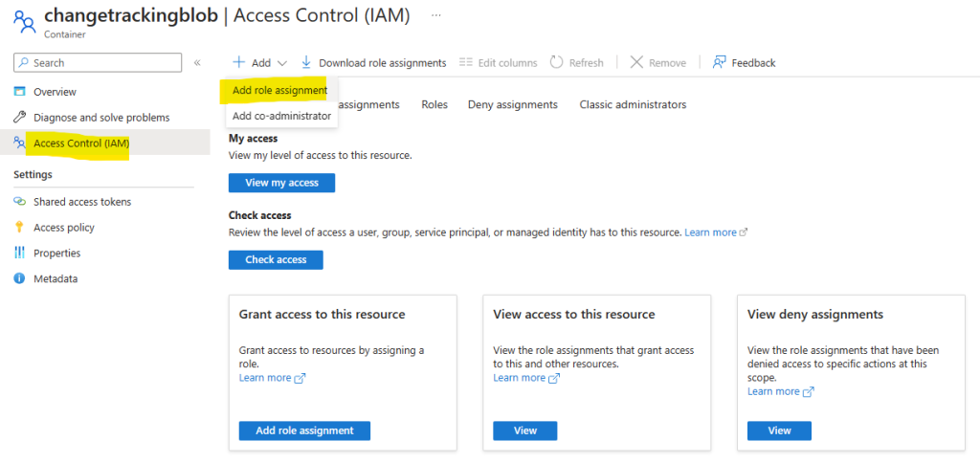Click the Remove X icon

pyautogui.click(x=636, y=62)
